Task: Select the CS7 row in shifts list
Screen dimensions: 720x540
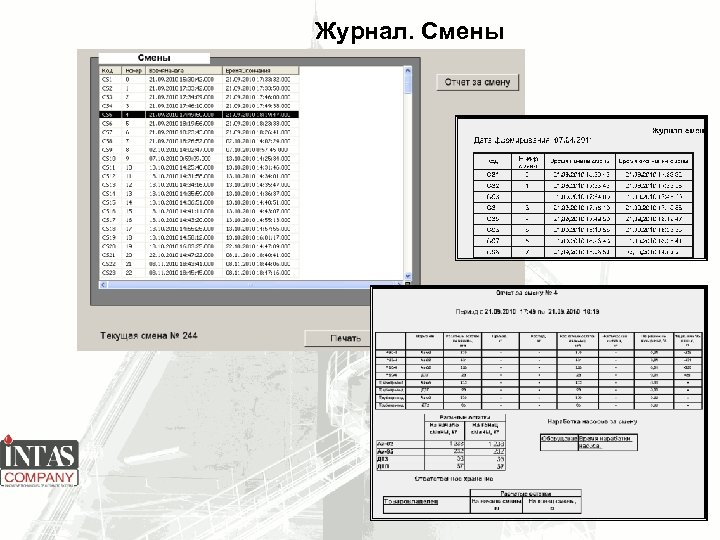Action: click(x=199, y=132)
